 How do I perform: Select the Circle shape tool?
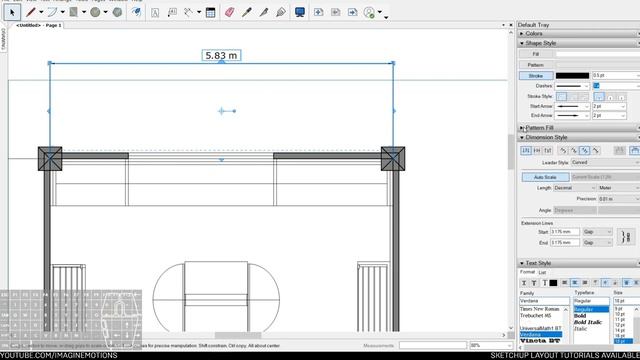coord(95,12)
